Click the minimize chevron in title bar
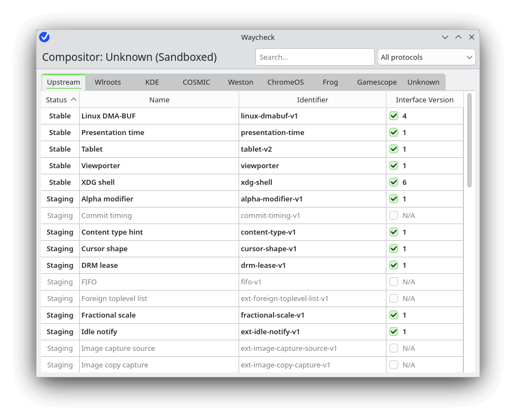This screenshot has width=516, height=420. tap(445, 37)
